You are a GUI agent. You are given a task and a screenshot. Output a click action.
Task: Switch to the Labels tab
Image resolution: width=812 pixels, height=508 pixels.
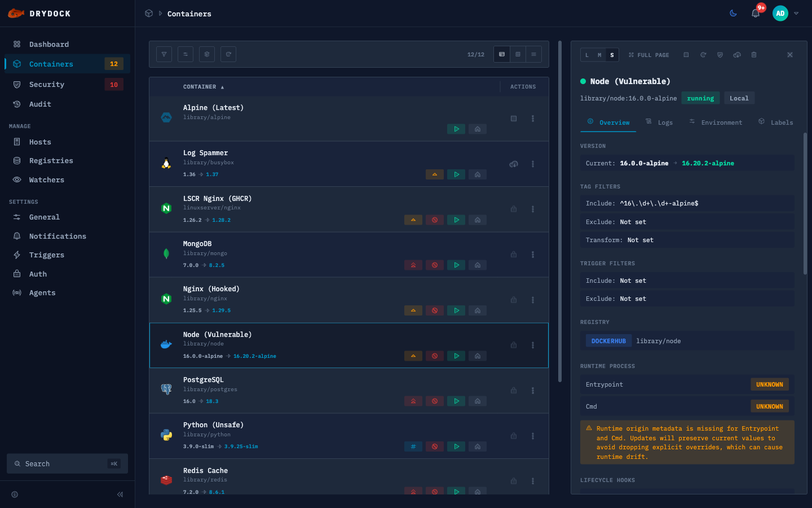[776, 122]
